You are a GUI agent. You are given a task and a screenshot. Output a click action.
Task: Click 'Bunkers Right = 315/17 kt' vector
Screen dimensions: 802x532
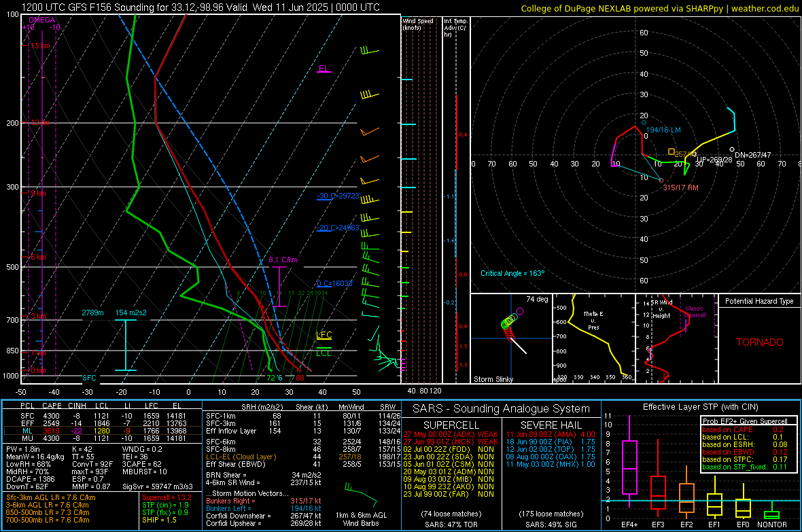(x=264, y=501)
